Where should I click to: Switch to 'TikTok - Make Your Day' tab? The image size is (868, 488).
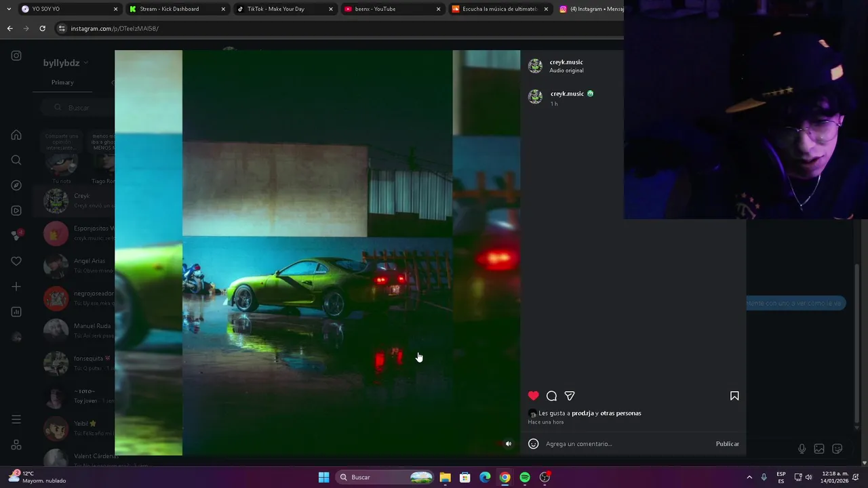point(285,9)
